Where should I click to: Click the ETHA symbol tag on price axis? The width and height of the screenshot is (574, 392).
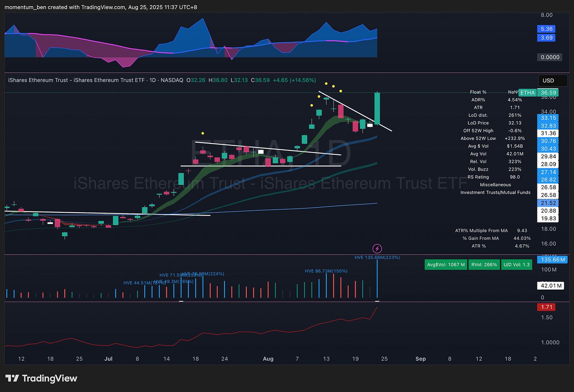[x=527, y=93]
